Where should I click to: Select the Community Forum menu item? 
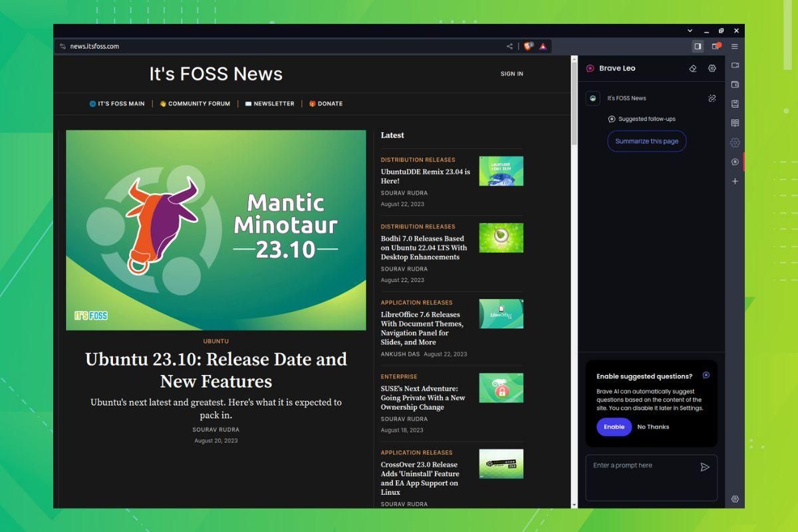pyautogui.click(x=195, y=104)
